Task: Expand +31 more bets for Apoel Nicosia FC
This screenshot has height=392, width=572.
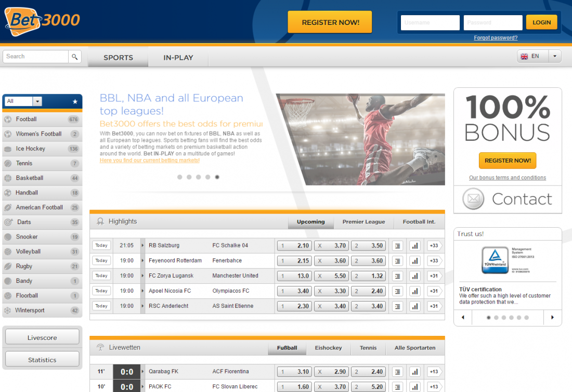Action: click(434, 291)
